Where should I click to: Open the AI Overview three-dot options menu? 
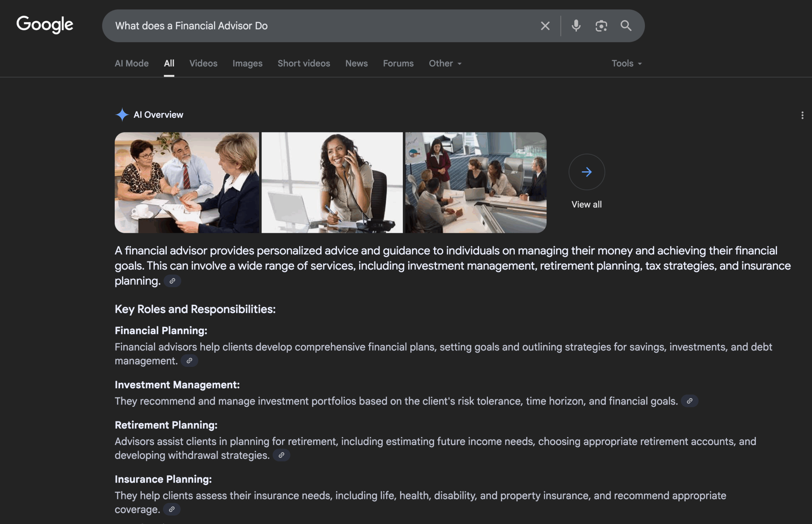pyautogui.click(x=802, y=115)
